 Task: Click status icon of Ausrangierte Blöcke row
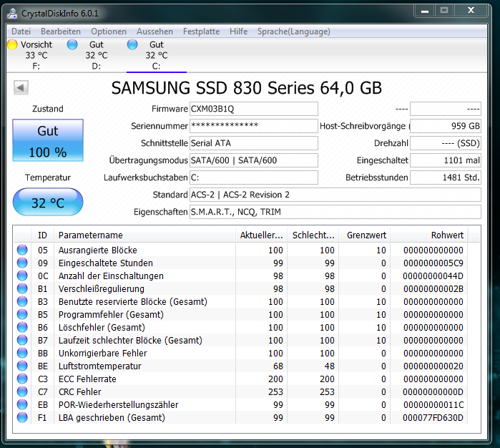[22, 250]
